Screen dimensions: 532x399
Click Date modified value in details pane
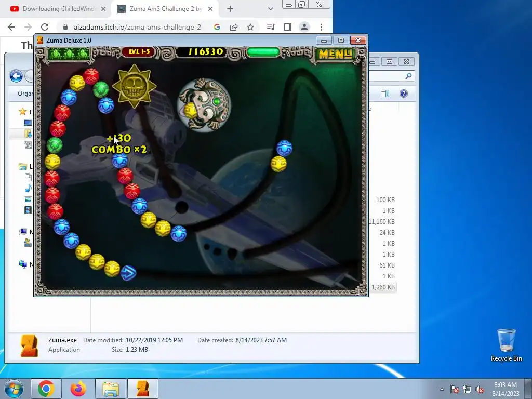154,340
